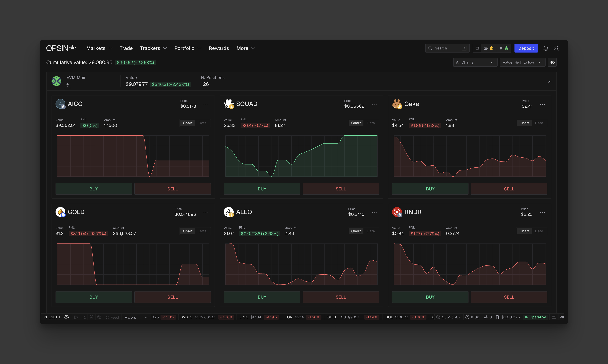
Task: Open the AICC card three-dot menu
Action: tap(206, 104)
